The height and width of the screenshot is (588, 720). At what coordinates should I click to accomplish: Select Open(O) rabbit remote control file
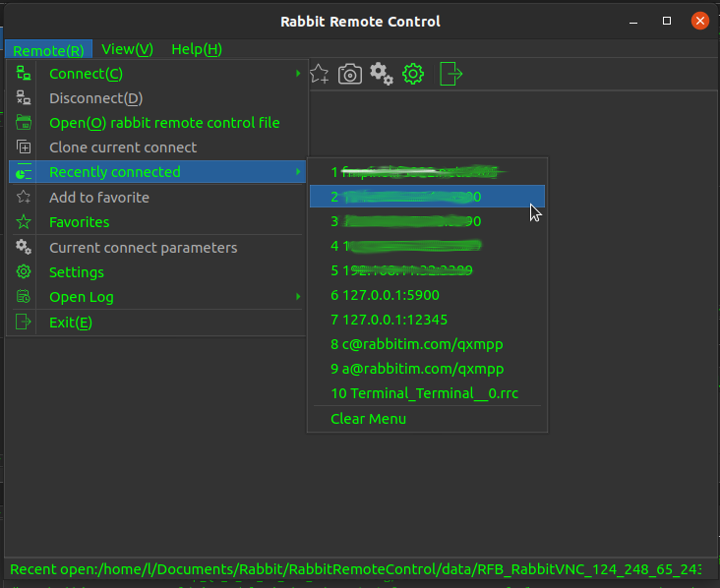click(x=157, y=123)
